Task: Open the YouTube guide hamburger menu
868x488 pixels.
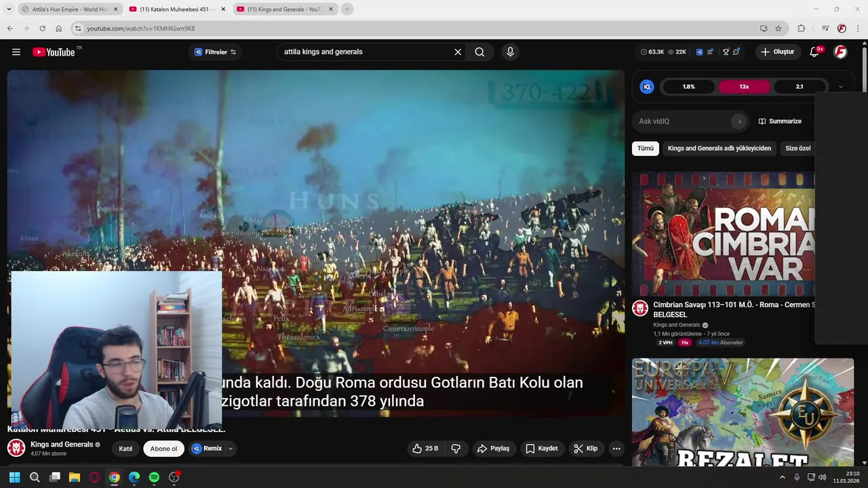Action: [16, 52]
